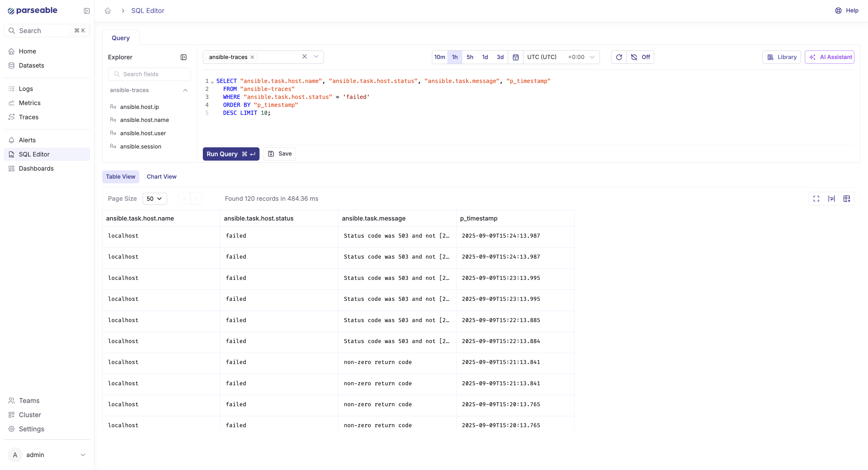Click ansible.task.host.name column header

point(161,218)
